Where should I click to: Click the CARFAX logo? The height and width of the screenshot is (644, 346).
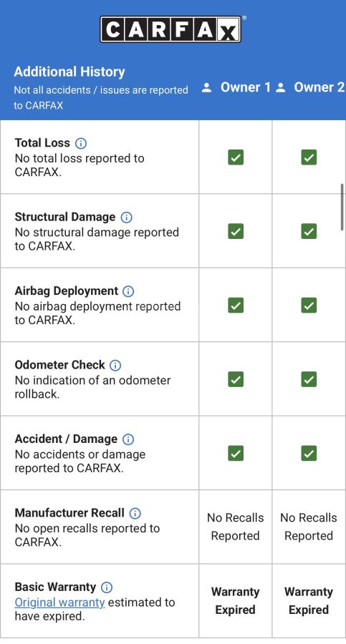point(171,29)
